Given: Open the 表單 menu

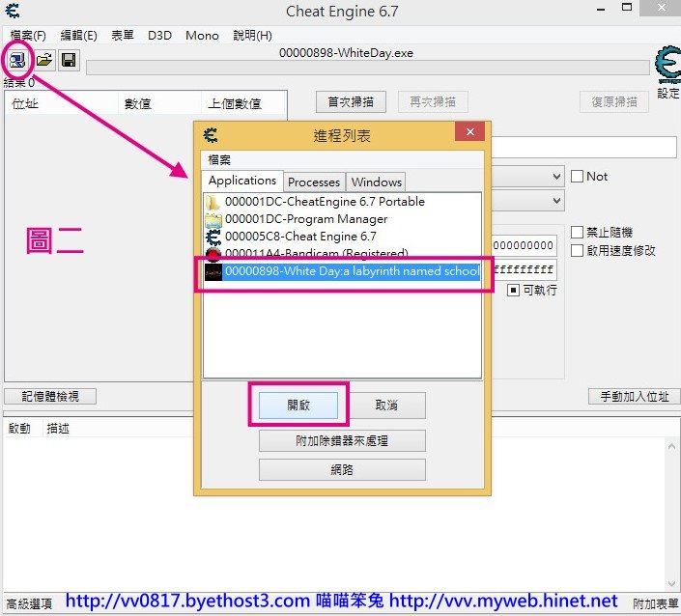Looking at the screenshot, I should tap(123, 35).
